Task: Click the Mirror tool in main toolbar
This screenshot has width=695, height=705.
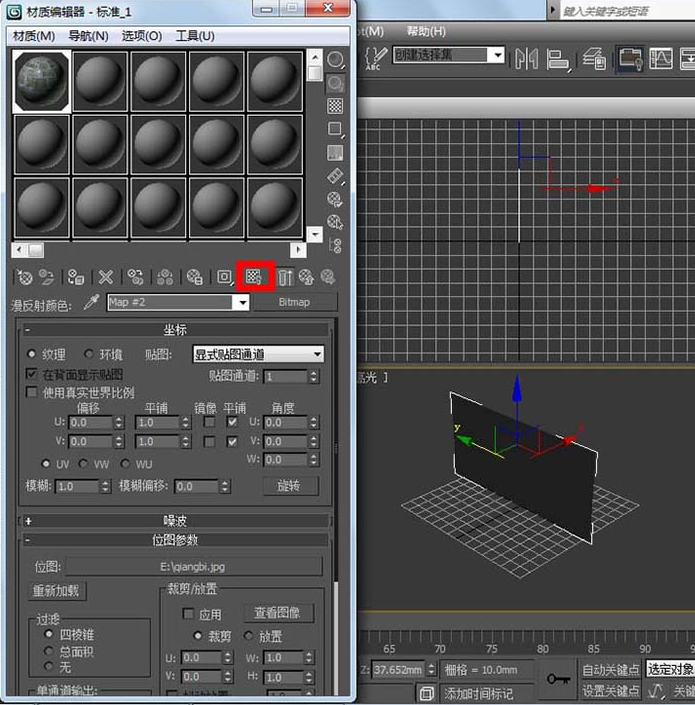Action: pyautogui.click(x=526, y=58)
